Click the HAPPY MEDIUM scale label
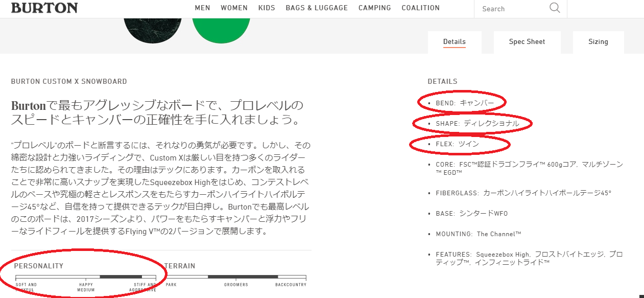The width and height of the screenshot is (644, 298). pyautogui.click(x=86, y=287)
